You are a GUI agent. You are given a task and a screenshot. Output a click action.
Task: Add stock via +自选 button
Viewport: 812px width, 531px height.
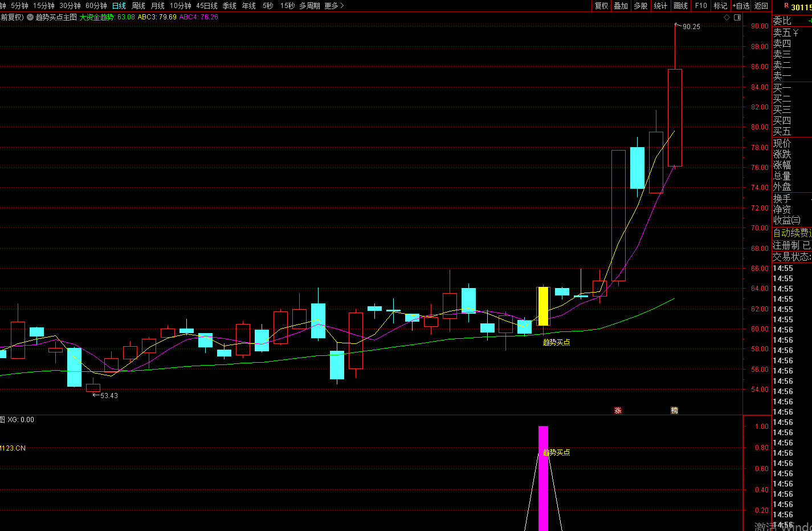coord(741,6)
